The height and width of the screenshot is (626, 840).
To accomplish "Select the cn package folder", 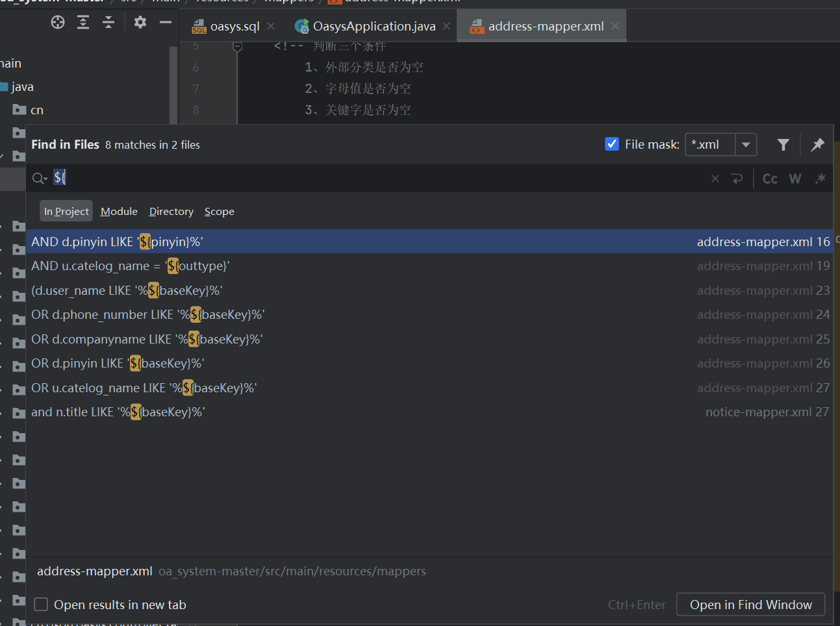I will 29,110.
